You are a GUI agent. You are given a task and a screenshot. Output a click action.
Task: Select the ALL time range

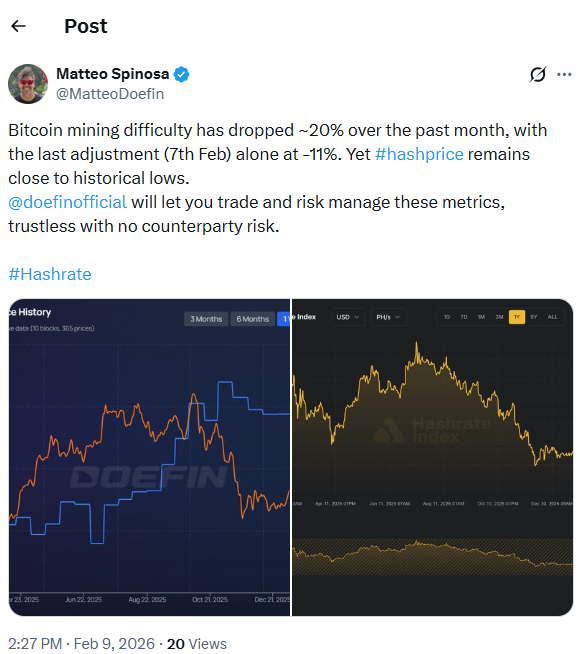(552, 317)
